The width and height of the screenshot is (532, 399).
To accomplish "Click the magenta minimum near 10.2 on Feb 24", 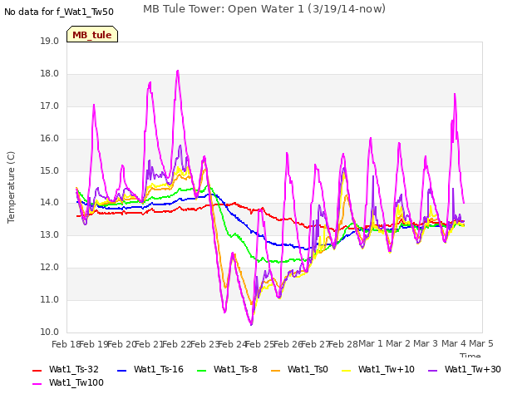I will 251,324.
